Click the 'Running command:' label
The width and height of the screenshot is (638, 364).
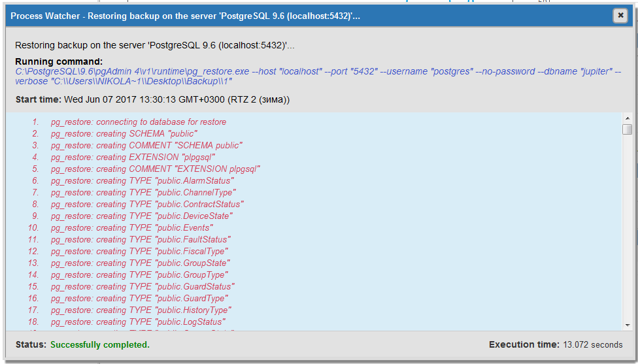[59, 62]
